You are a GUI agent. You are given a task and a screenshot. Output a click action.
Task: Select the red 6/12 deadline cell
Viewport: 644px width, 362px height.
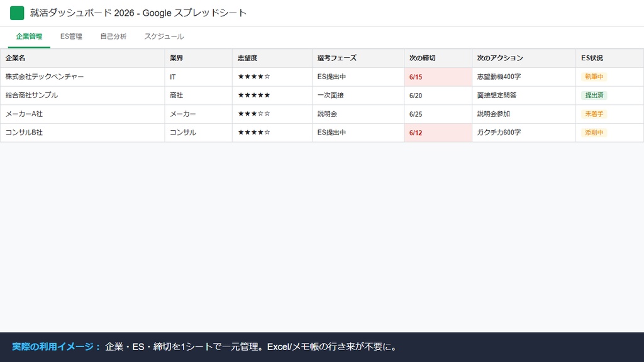(438, 133)
